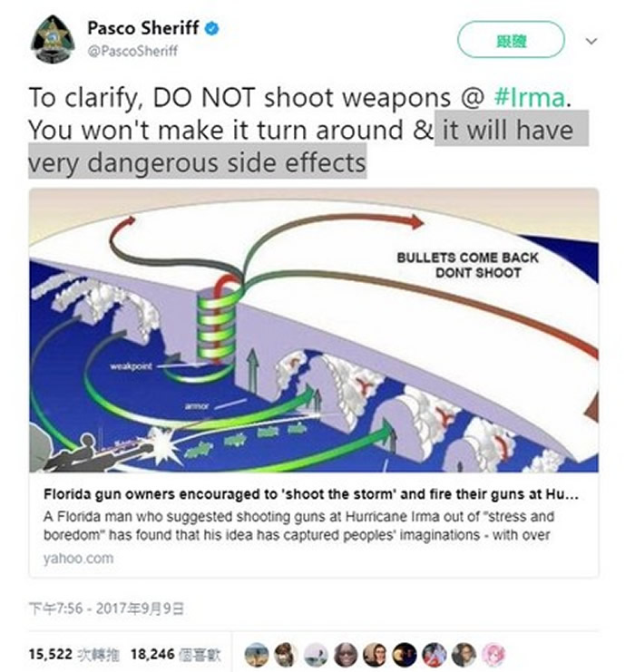Viewport: 635px width, 672px height.
Task: View the 18,246 likes count
Action: [x=176, y=654]
